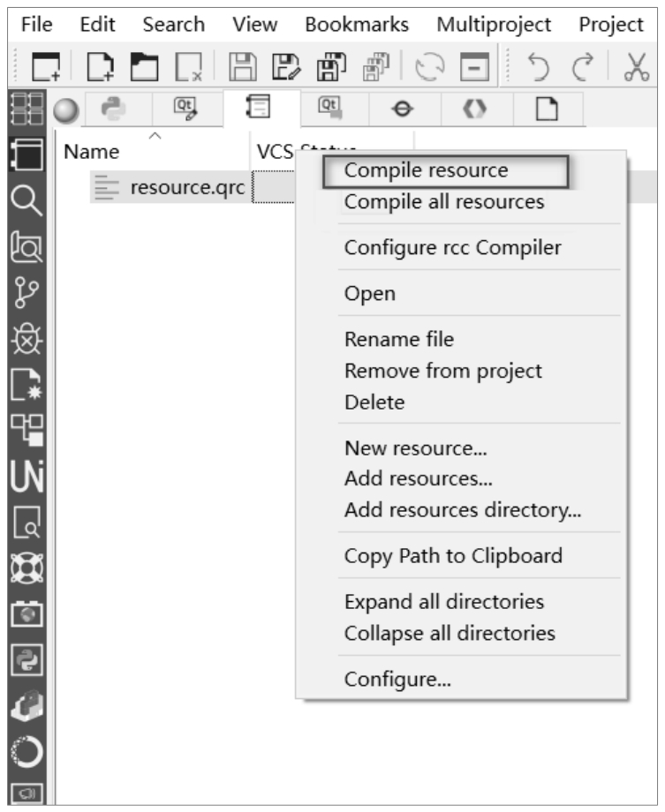Open the Python shell sidebar icon

click(x=27, y=660)
